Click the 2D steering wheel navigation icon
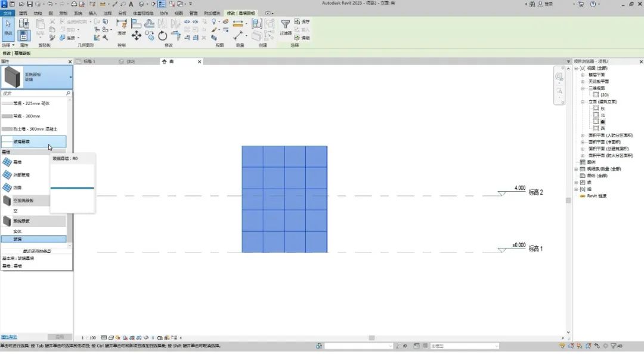 pos(559,77)
